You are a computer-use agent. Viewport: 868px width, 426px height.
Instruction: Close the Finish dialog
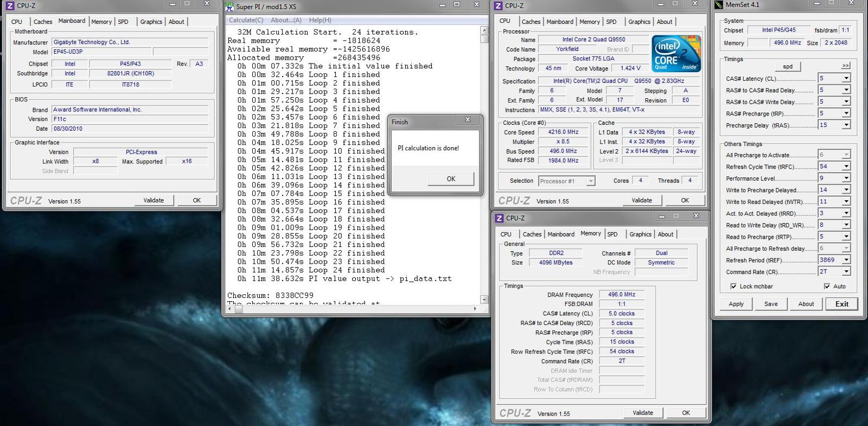point(468,120)
